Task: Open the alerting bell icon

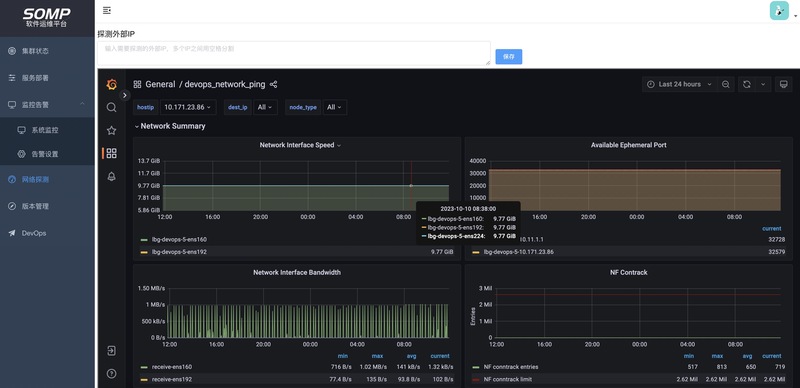Action: click(x=111, y=176)
